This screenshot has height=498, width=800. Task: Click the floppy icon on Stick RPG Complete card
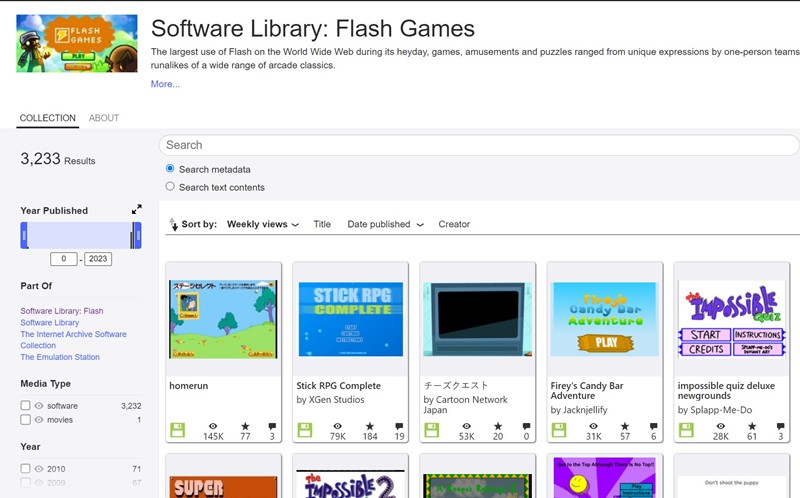[305, 430]
